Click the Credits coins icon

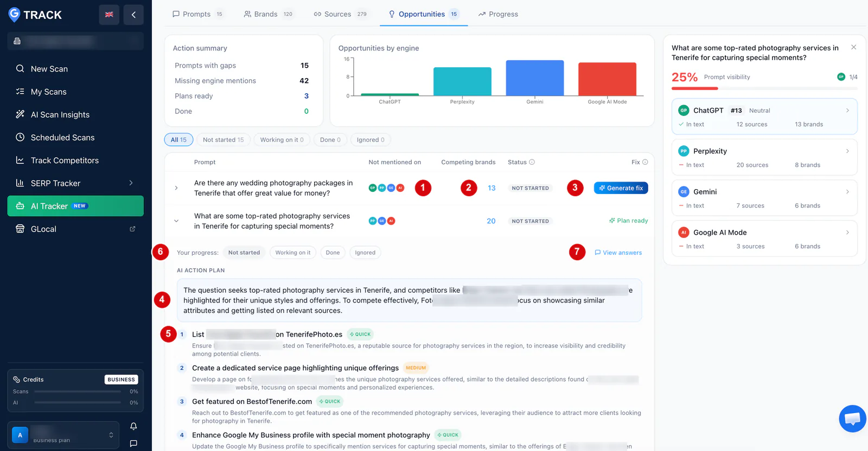point(17,379)
